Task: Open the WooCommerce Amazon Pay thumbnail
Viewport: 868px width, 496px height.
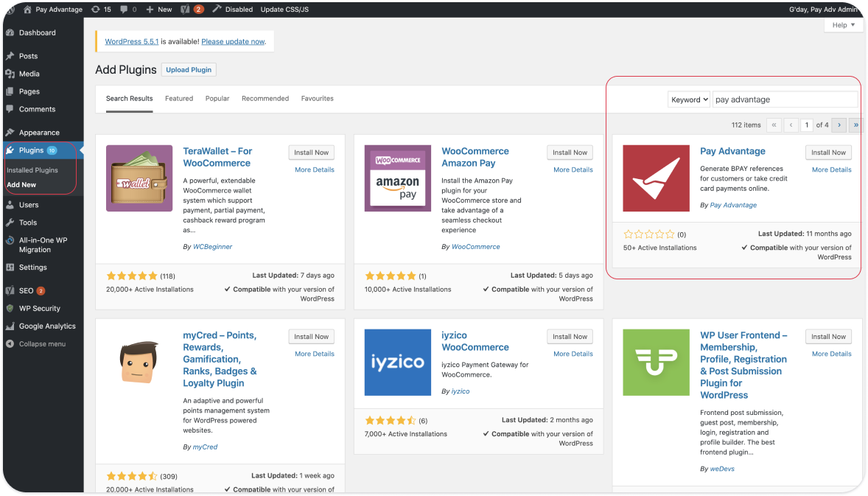Action: pos(397,178)
